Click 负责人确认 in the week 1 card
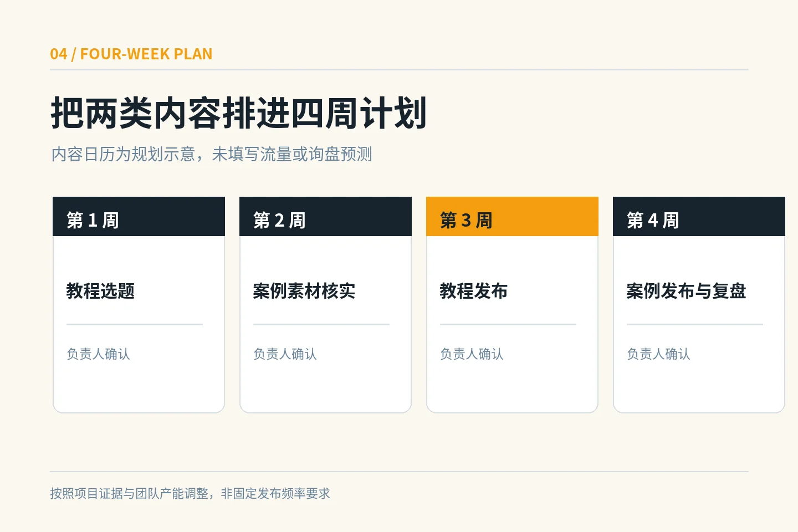 (98, 354)
